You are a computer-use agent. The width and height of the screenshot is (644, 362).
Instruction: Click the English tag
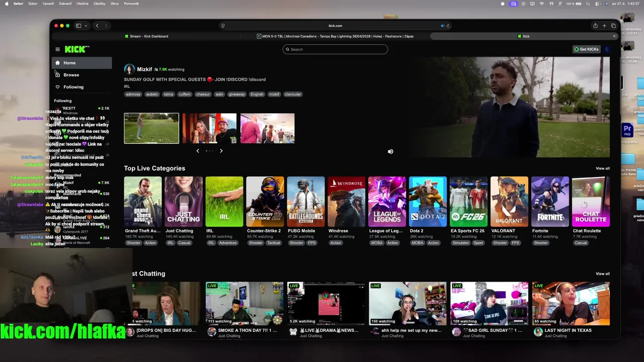[257, 94]
